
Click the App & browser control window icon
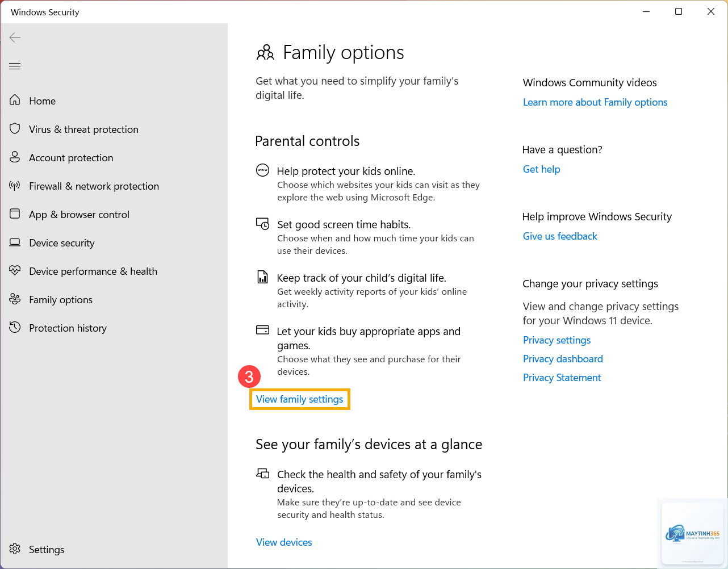pyautogui.click(x=15, y=214)
